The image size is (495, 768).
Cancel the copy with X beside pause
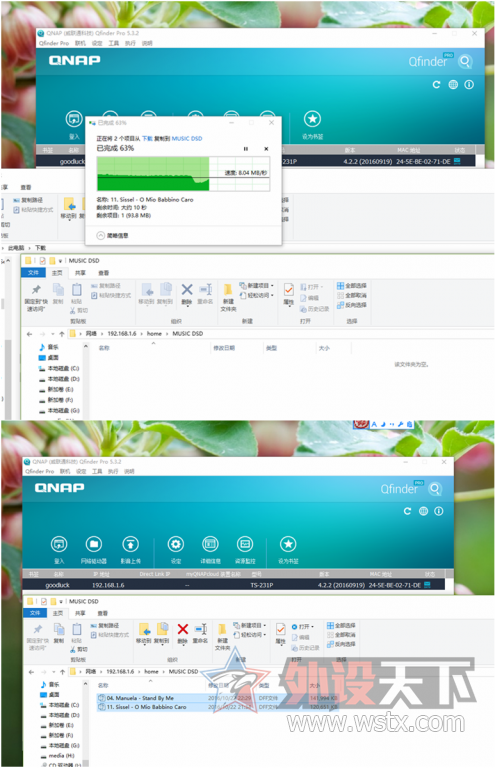[x=266, y=148]
